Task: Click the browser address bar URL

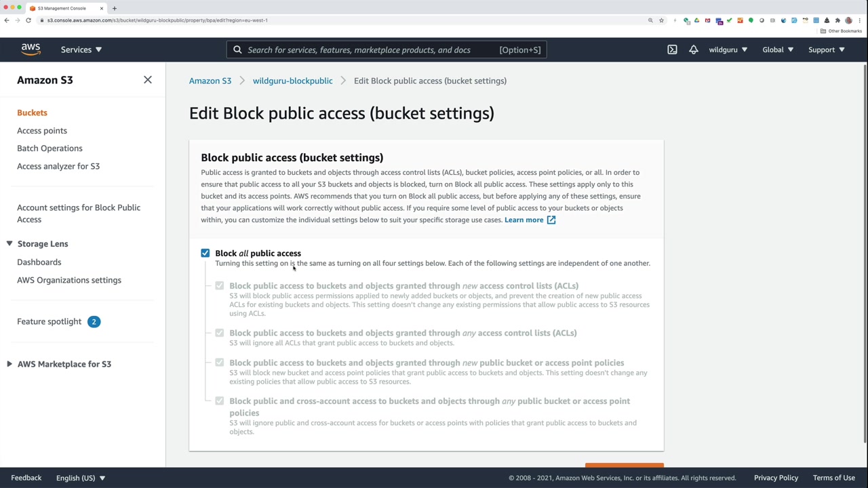Action: coord(157,20)
